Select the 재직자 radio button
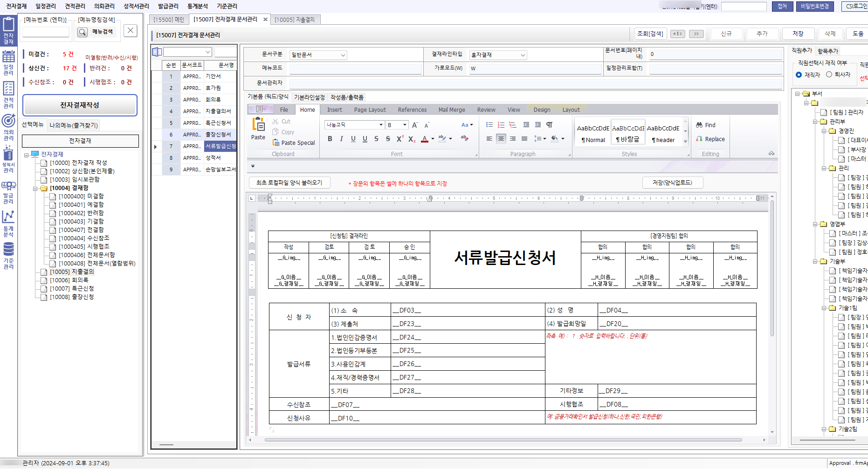Screen dimensions: 868x469 [799, 75]
